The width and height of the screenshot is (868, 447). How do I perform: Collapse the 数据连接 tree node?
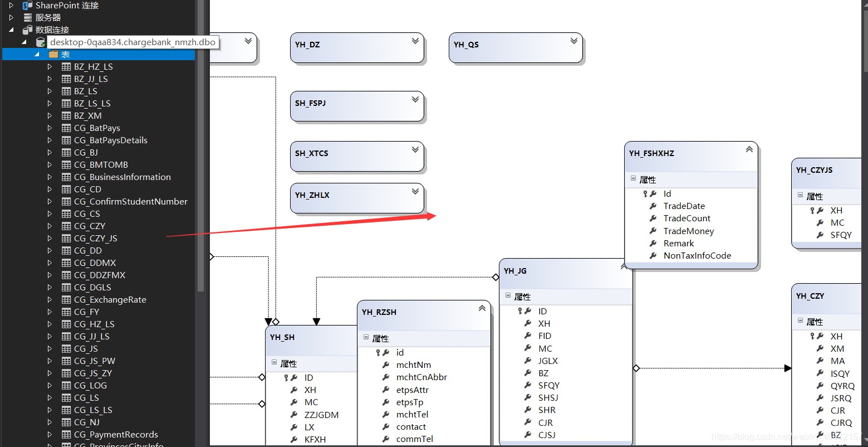point(12,30)
